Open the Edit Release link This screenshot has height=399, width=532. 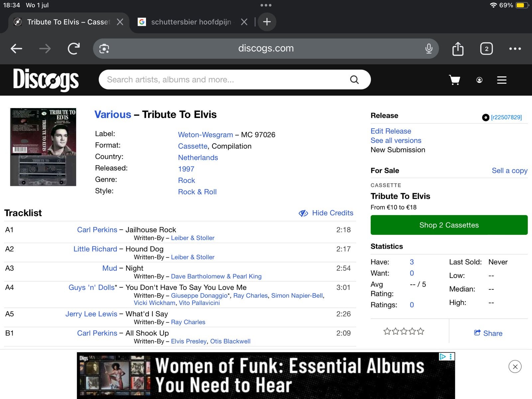pos(391,131)
